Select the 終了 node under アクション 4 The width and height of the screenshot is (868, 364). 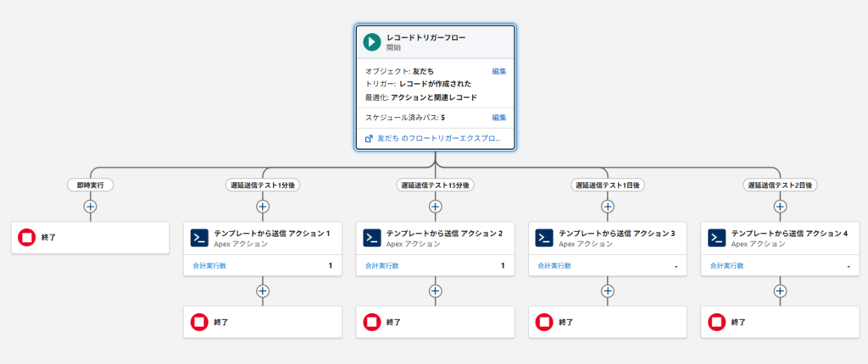780,323
